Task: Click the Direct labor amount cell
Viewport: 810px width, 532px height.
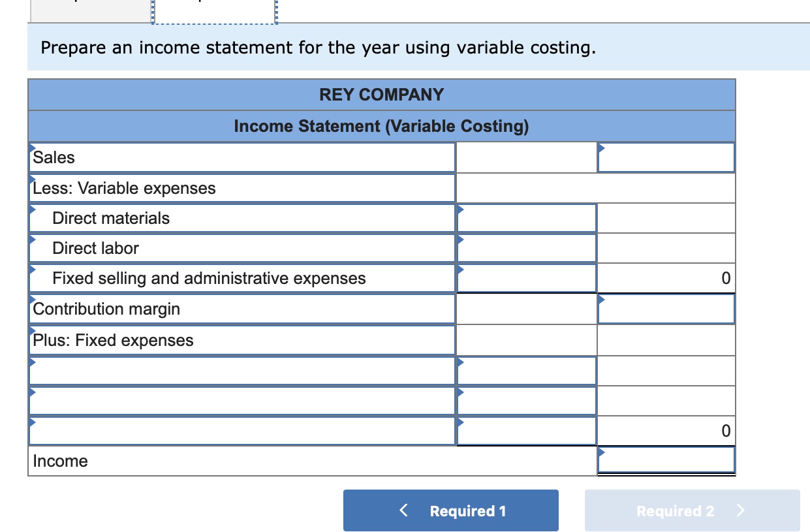Action: point(526,248)
